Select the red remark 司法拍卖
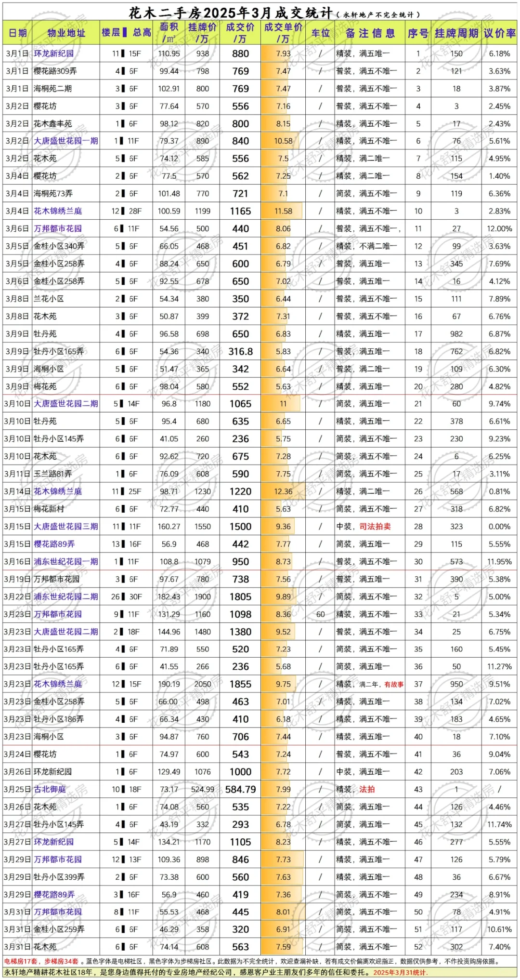 [375, 527]
